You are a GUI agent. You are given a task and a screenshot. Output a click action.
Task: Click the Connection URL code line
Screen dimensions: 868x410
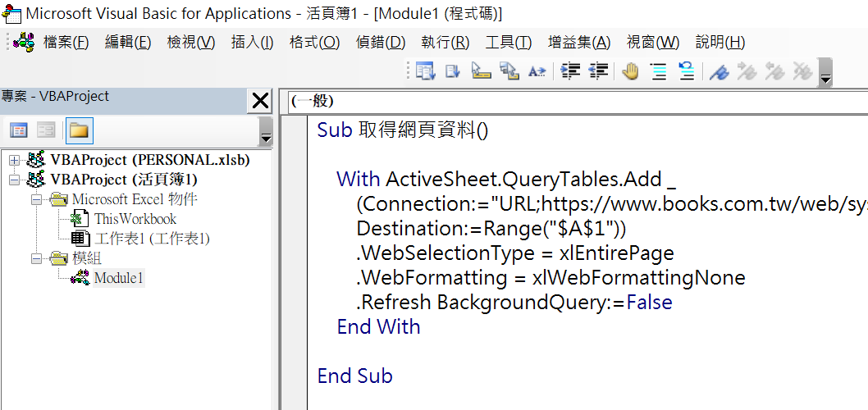click(612, 204)
